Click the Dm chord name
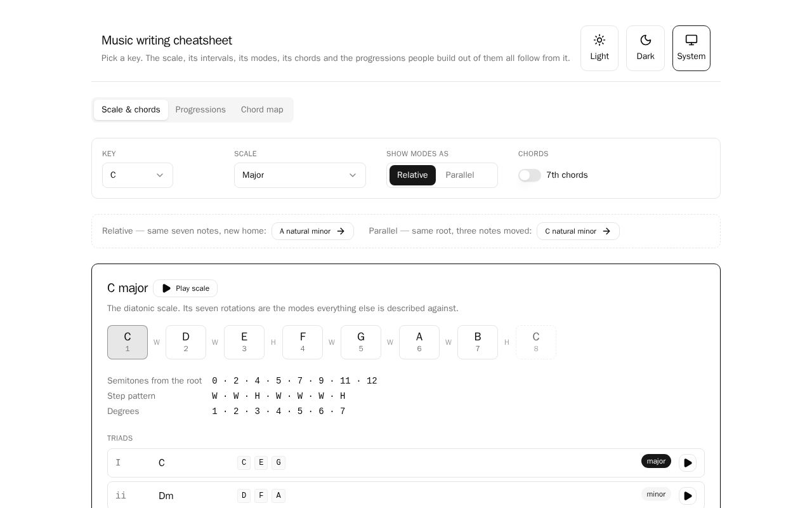Image resolution: width=812 pixels, height=508 pixels. click(166, 496)
